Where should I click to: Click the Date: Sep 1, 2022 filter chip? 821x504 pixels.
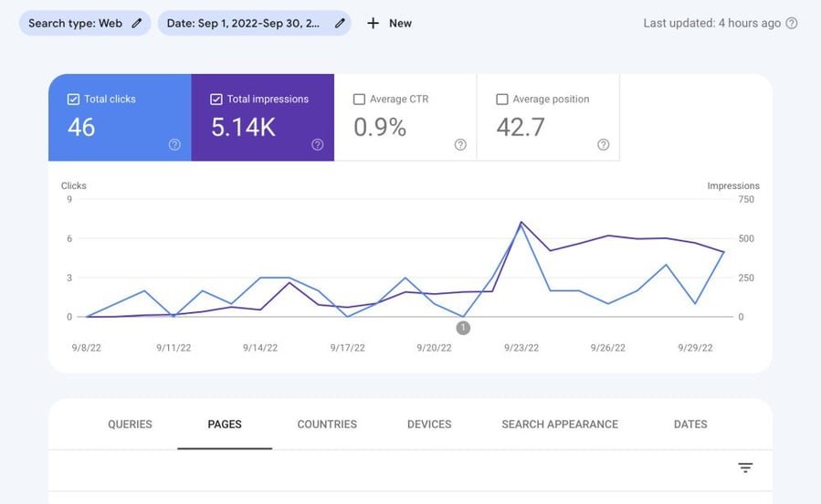pos(255,23)
